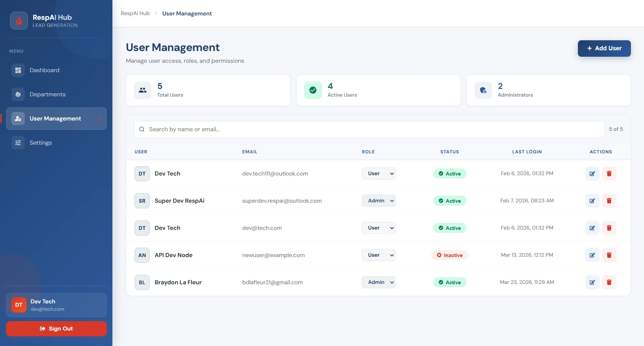Toggle Active status for Super Dev RespAi
Image resolution: width=644 pixels, height=346 pixels.
tap(450, 201)
